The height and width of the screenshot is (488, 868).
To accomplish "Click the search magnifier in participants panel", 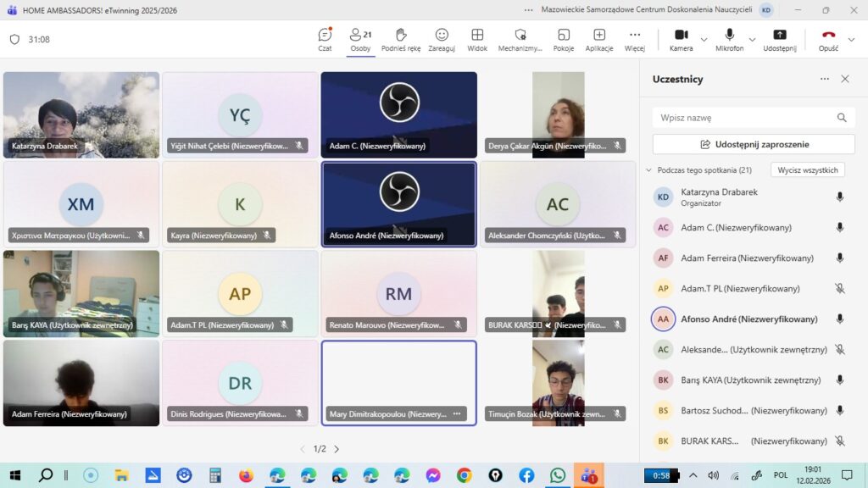I will (842, 117).
